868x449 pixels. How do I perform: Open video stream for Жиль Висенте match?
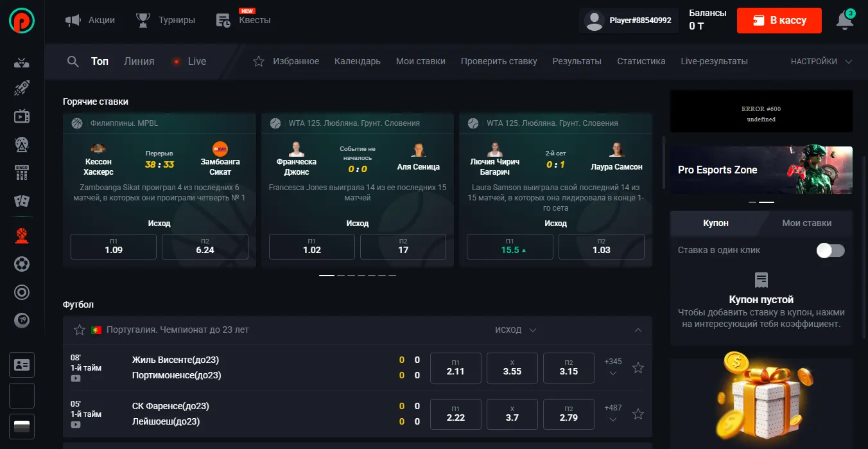click(x=76, y=378)
